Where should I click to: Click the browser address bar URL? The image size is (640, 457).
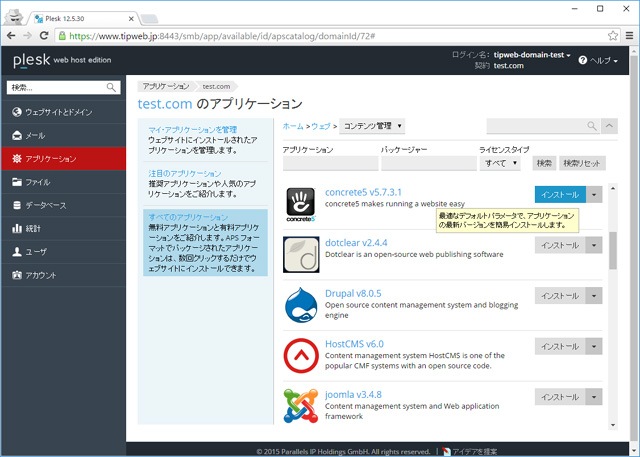pos(222,36)
